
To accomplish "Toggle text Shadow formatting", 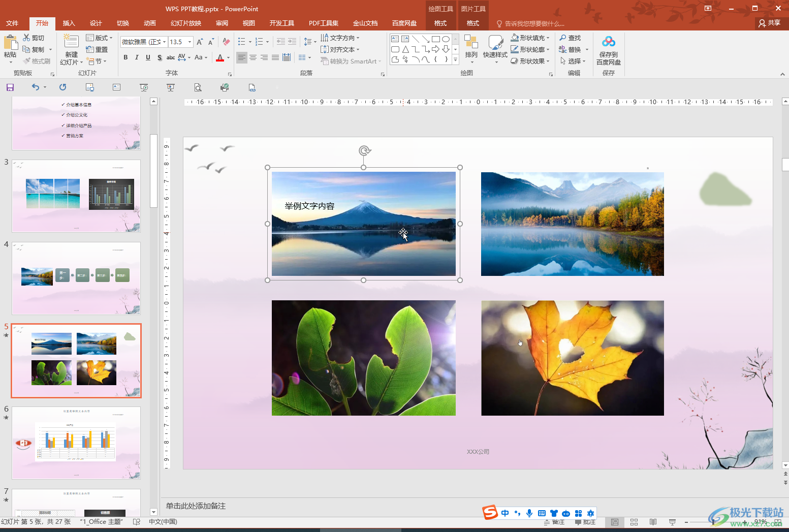I will click(160, 57).
